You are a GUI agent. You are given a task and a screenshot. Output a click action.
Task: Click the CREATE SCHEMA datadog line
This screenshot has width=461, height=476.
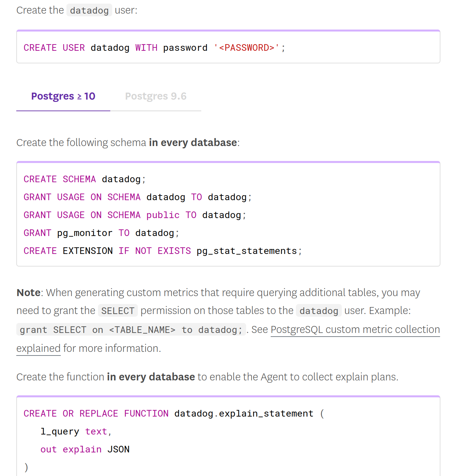pyautogui.click(x=84, y=179)
